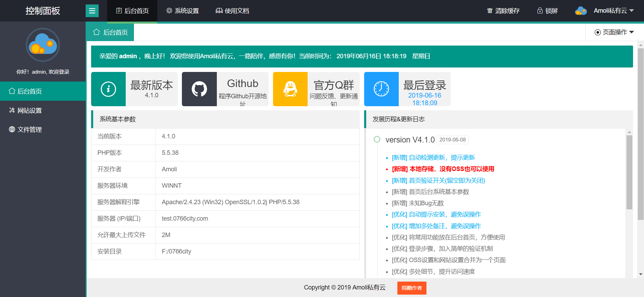
Task: Click the cloud logo avatar in sidebar
Action: [x=43, y=45]
